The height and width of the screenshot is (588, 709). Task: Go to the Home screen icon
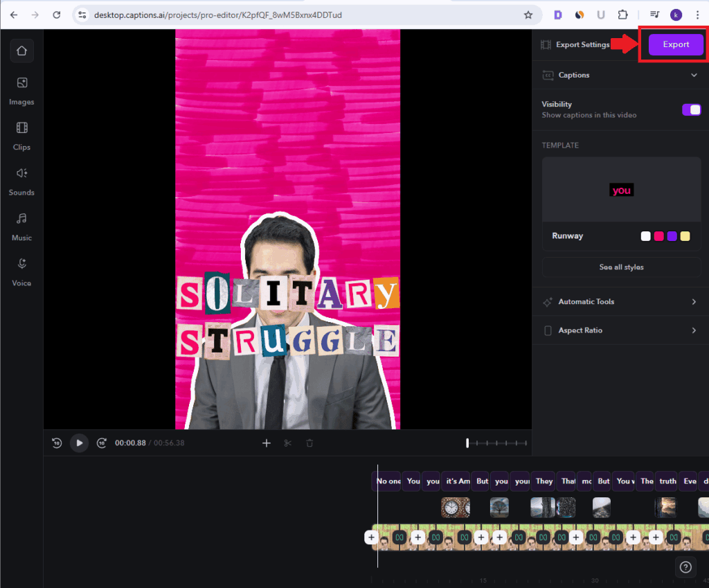point(21,51)
